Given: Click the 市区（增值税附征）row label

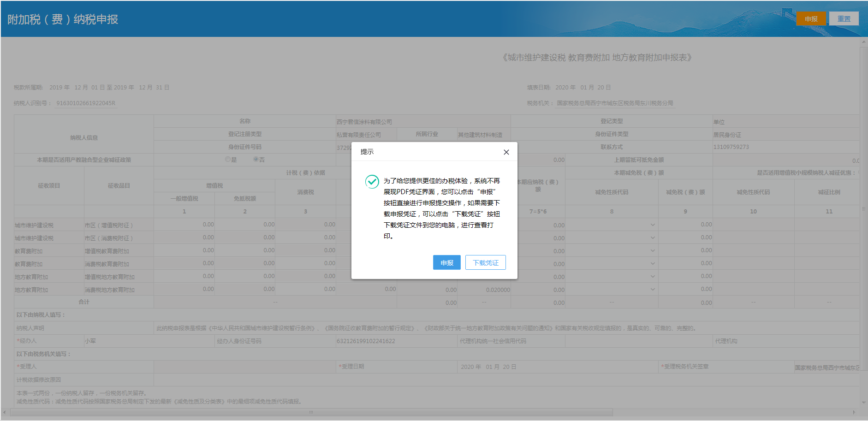Looking at the screenshot, I should (x=109, y=225).
